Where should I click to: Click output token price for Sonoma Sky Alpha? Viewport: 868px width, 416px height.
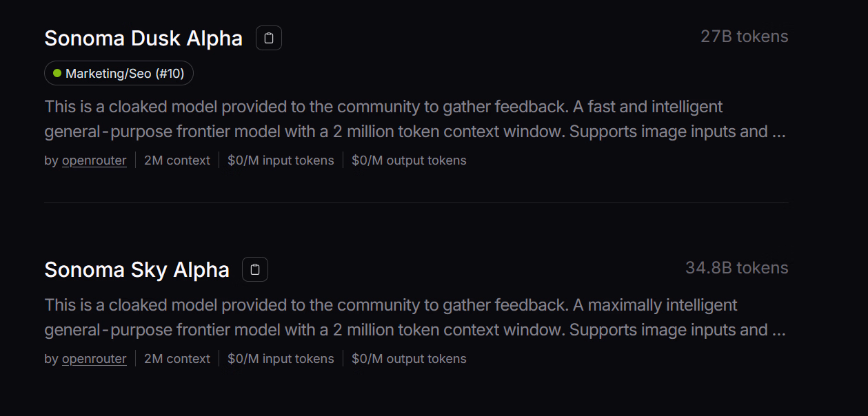[409, 359]
